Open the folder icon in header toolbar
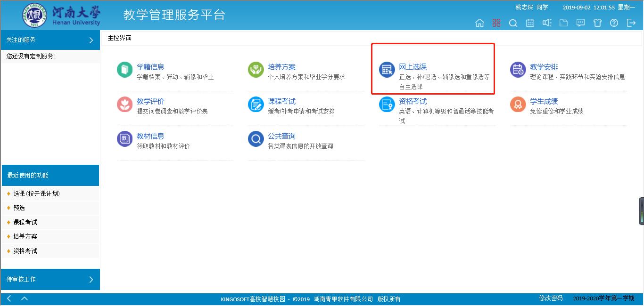The image size is (644, 306). click(563, 23)
